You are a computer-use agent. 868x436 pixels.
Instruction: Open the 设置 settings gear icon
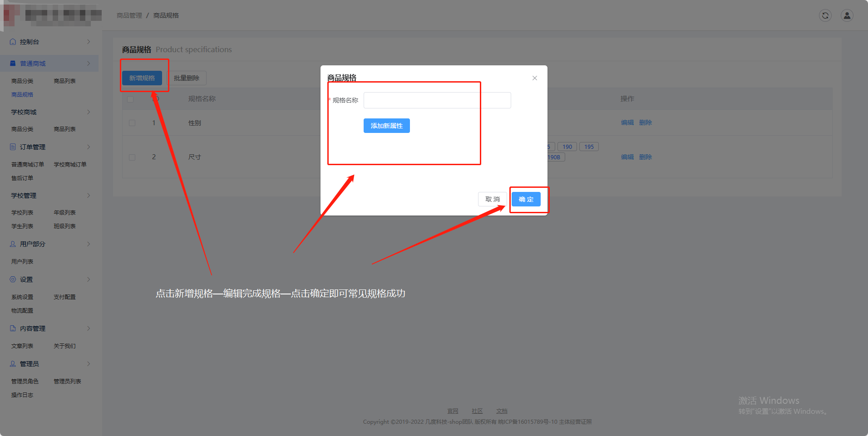(x=12, y=279)
